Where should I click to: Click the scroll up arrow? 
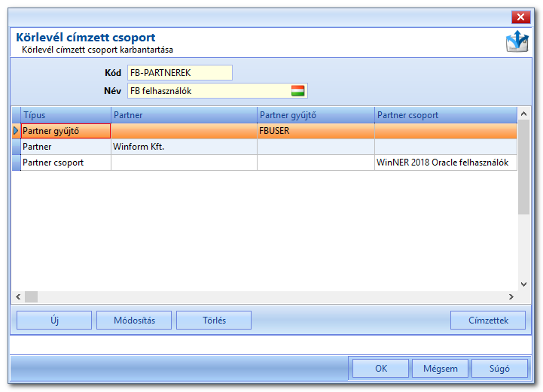[523, 114]
